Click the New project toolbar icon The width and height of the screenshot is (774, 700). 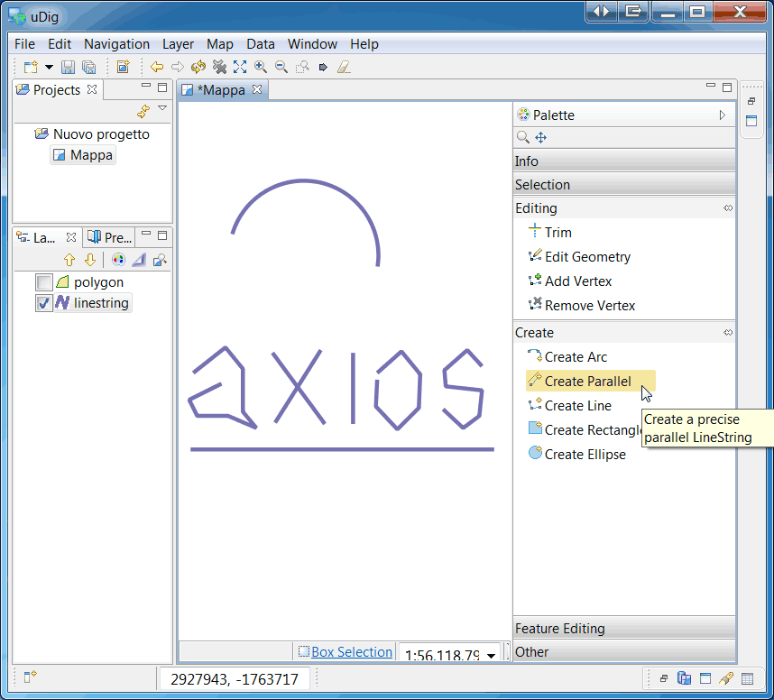coord(31,67)
